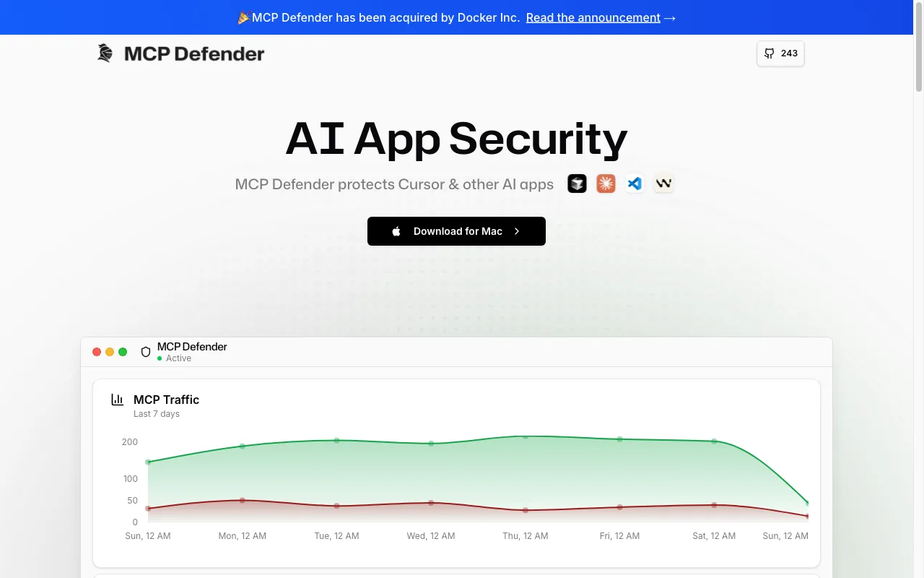The width and height of the screenshot is (924, 578).
Task: Click the 'Thu, 12 AM' axis label
Action: tap(526, 536)
